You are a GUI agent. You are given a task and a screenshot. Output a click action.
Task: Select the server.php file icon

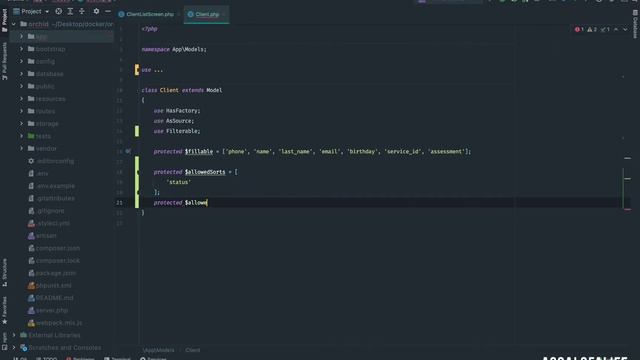point(31,310)
